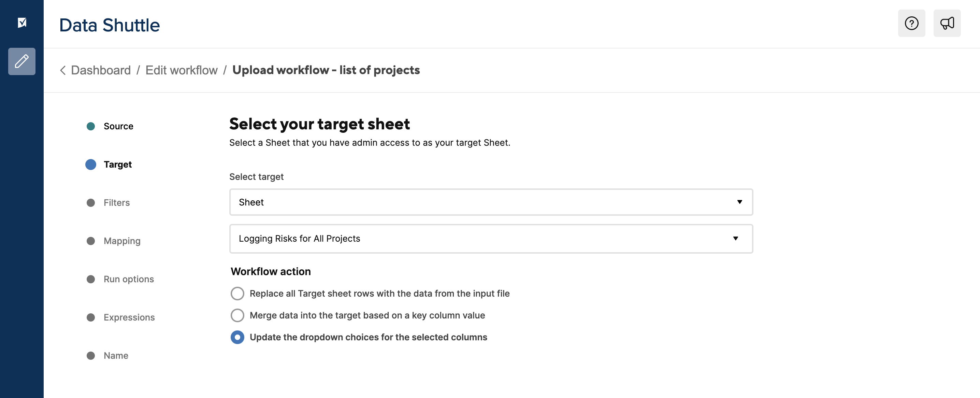Open the Sheet type selector dropdown
The image size is (980, 398).
[491, 202]
